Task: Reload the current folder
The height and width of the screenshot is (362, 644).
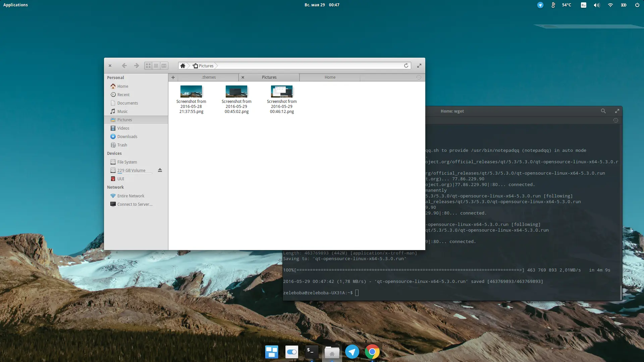Action: pyautogui.click(x=406, y=66)
